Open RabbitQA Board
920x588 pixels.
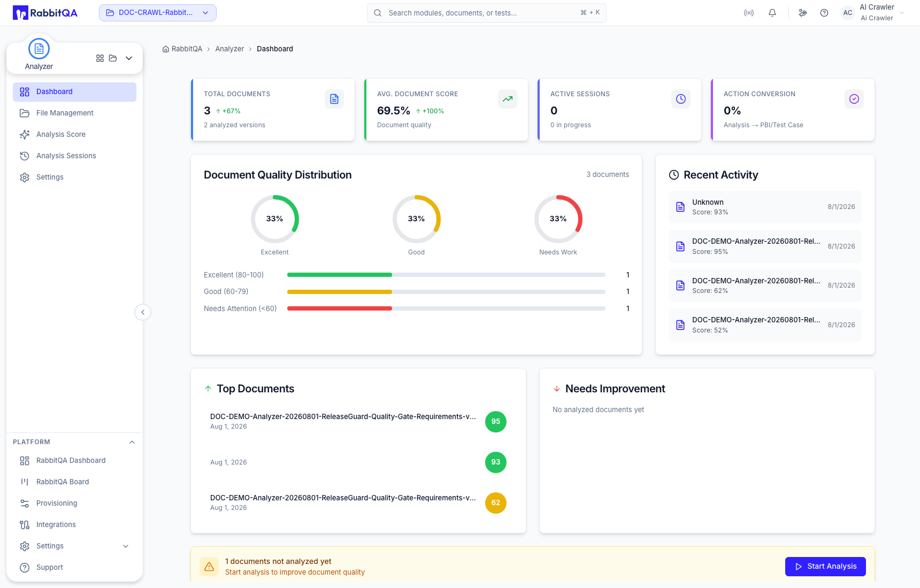[74, 482]
